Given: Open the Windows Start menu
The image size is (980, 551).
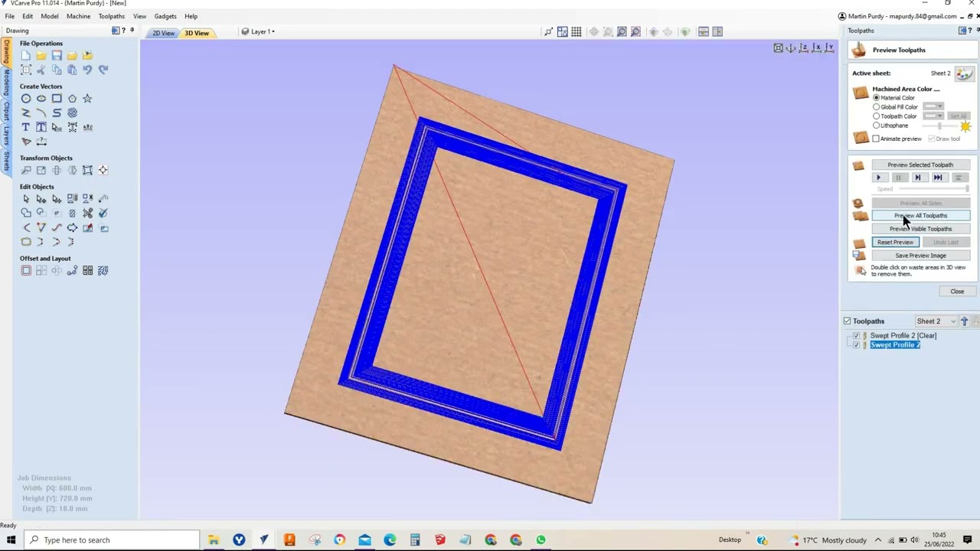Looking at the screenshot, I should point(11,540).
